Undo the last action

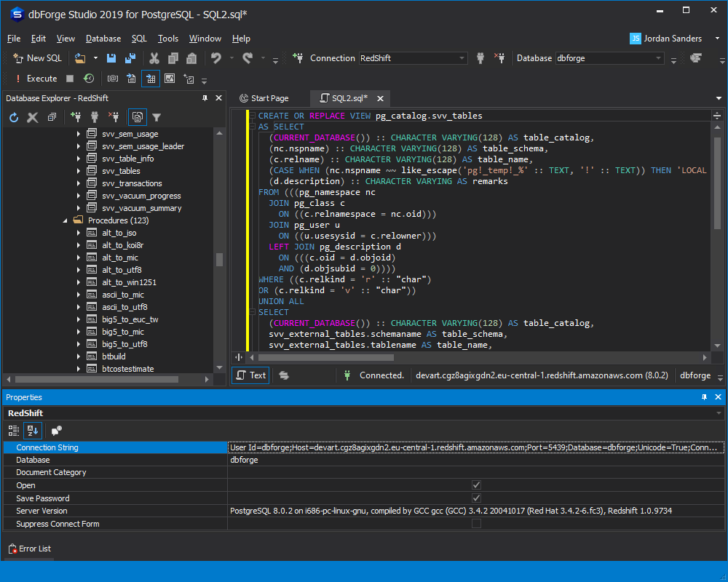[216, 58]
